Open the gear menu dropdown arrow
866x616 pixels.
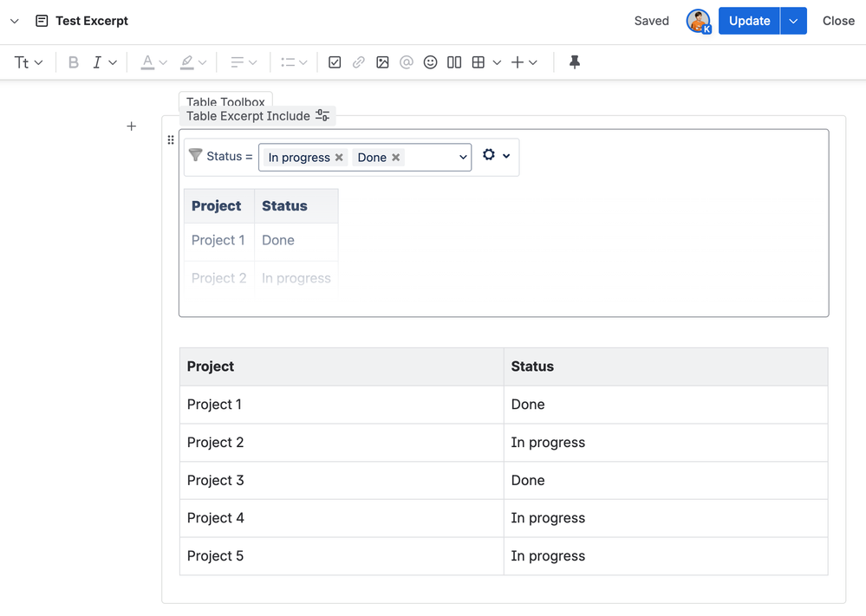coord(506,156)
